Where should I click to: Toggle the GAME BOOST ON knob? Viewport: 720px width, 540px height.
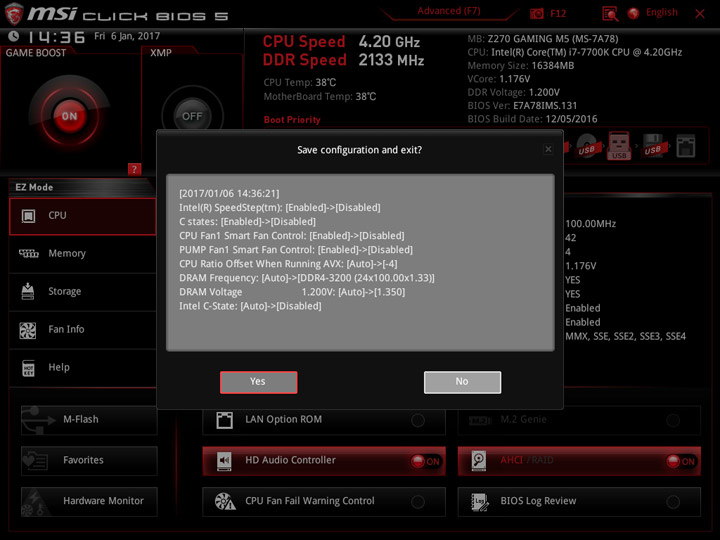70,116
